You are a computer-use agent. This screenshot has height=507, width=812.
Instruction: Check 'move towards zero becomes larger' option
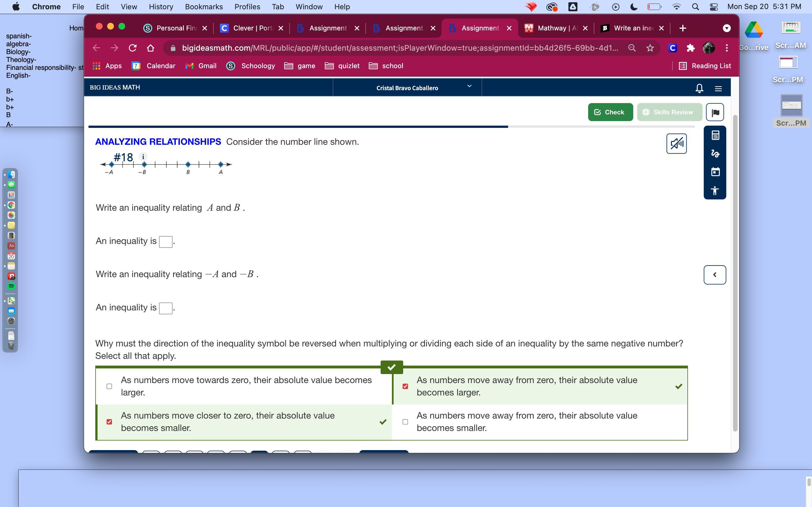[109, 386]
